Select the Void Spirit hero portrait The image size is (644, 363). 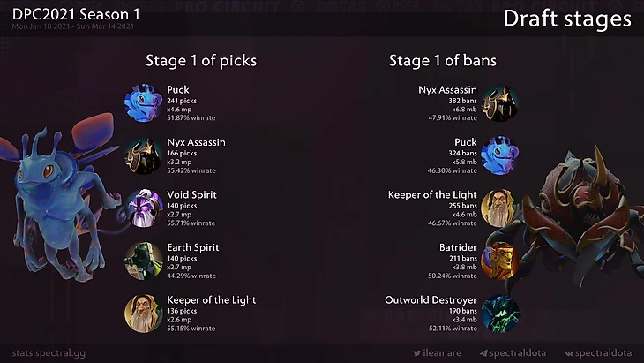[x=141, y=208]
